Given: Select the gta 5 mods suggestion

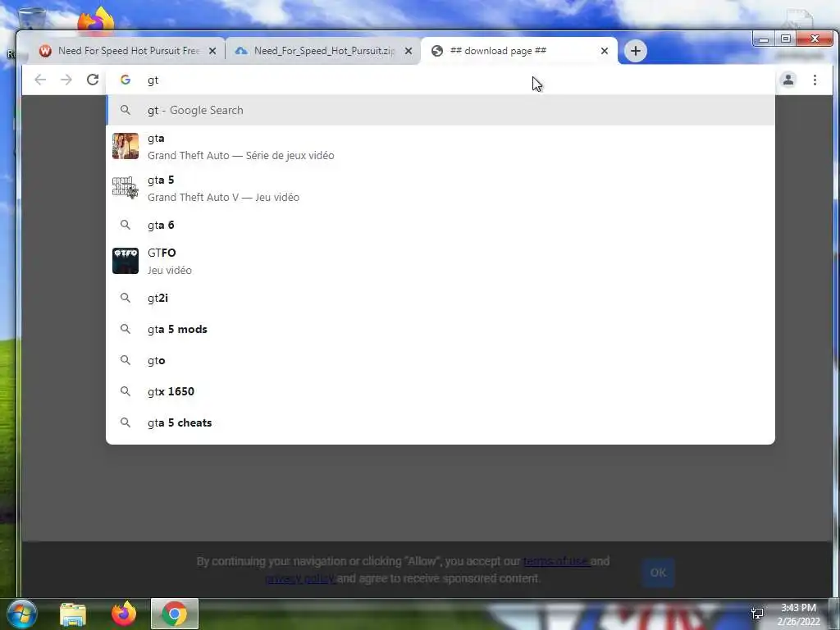Looking at the screenshot, I should [441, 329].
